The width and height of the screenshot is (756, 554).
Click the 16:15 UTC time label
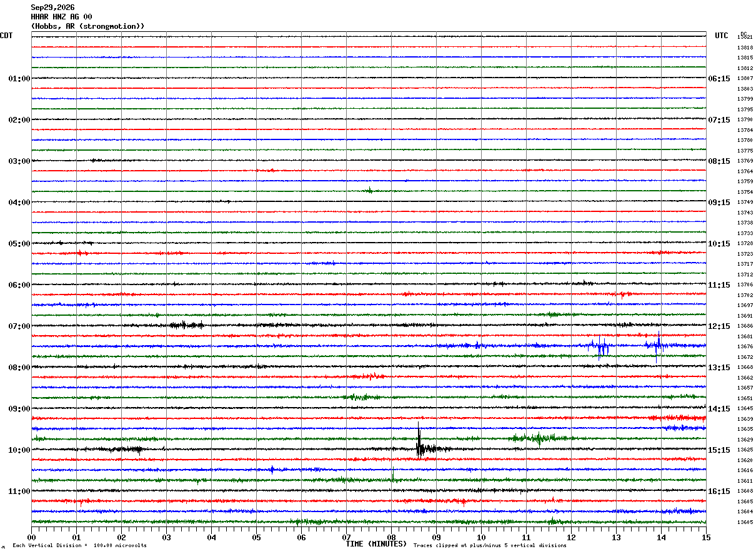(x=719, y=491)
